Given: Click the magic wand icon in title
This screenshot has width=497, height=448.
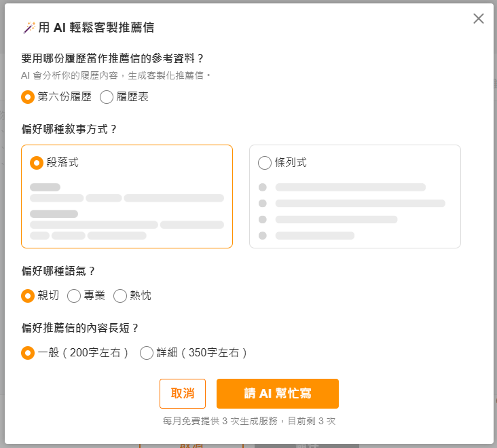Looking at the screenshot, I should (29, 28).
